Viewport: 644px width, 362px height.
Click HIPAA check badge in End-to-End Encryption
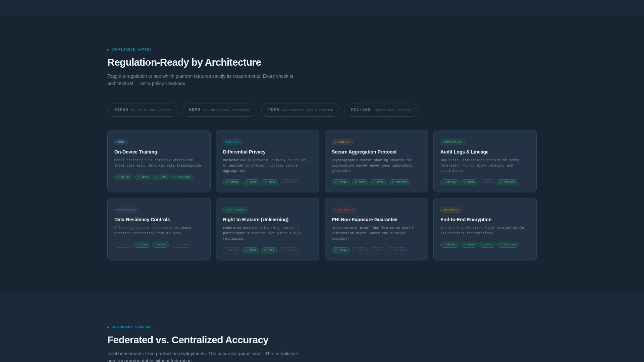pos(449,245)
